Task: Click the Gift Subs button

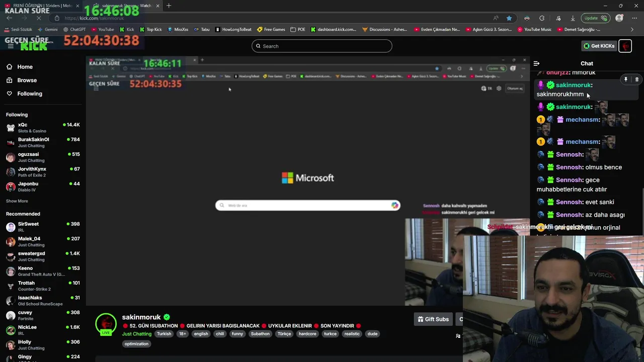Action: pos(433,319)
